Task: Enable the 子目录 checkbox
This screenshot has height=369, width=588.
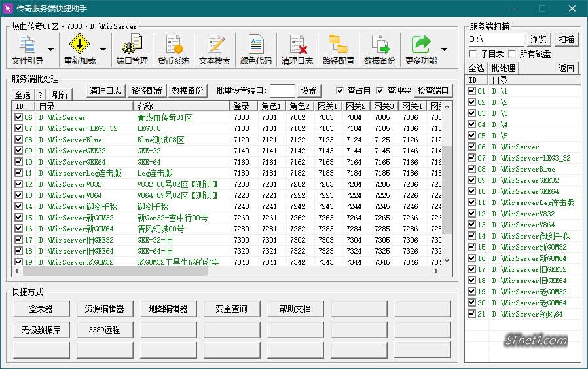Action: [x=473, y=54]
